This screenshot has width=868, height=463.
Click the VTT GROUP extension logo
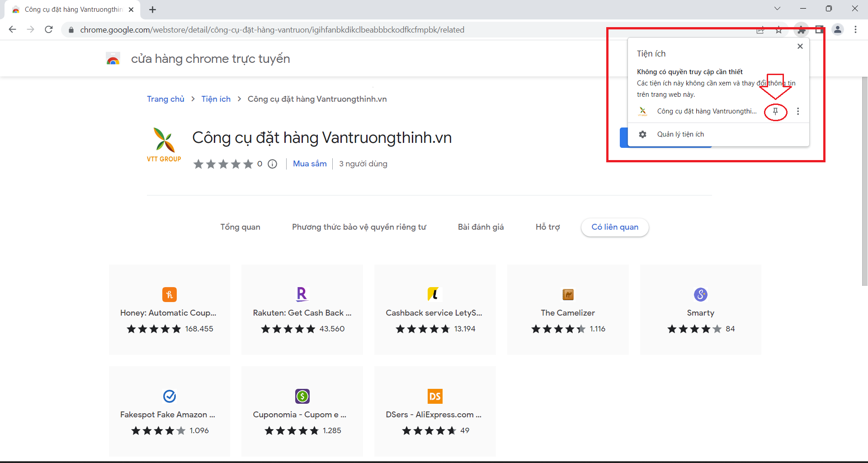coord(164,145)
